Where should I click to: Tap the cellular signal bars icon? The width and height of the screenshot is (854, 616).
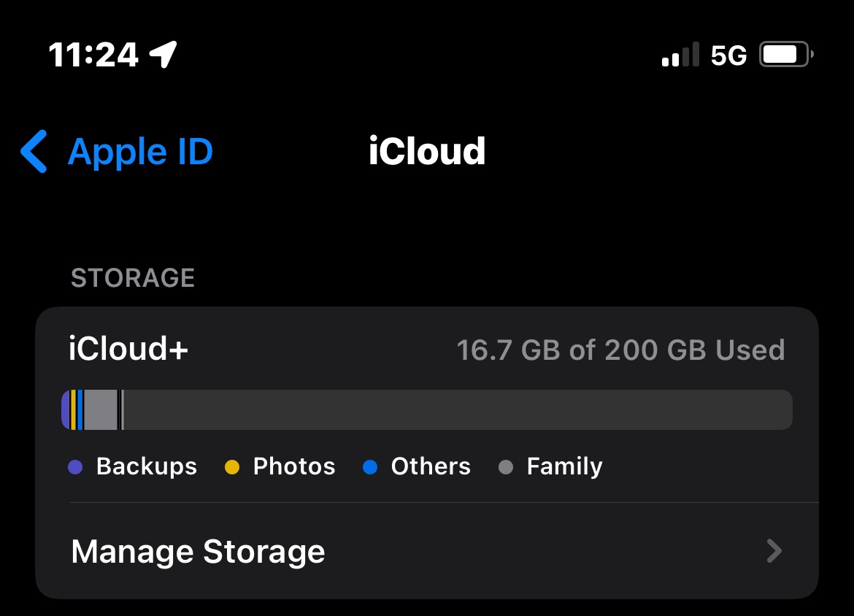coord(680,55)
